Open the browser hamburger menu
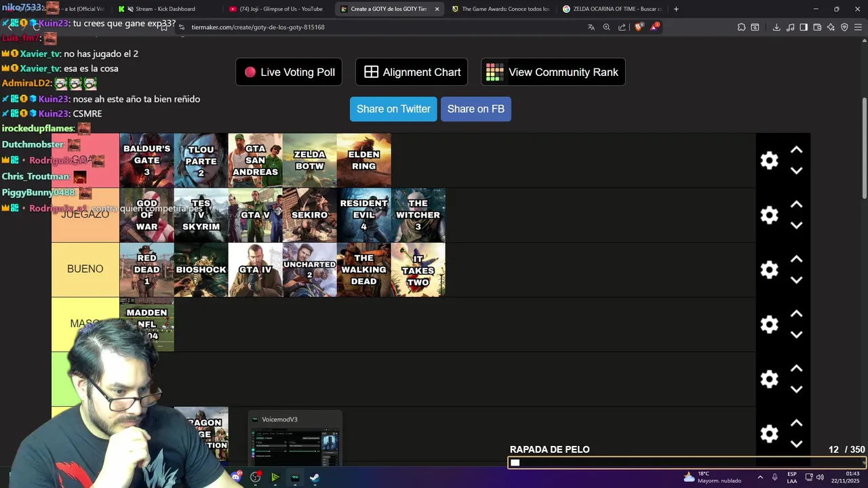The image size is (868, 488). click(858, 27)
